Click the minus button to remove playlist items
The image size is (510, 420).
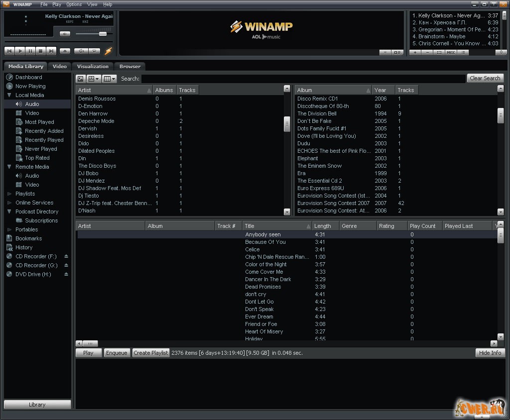(x=427, y=52)
